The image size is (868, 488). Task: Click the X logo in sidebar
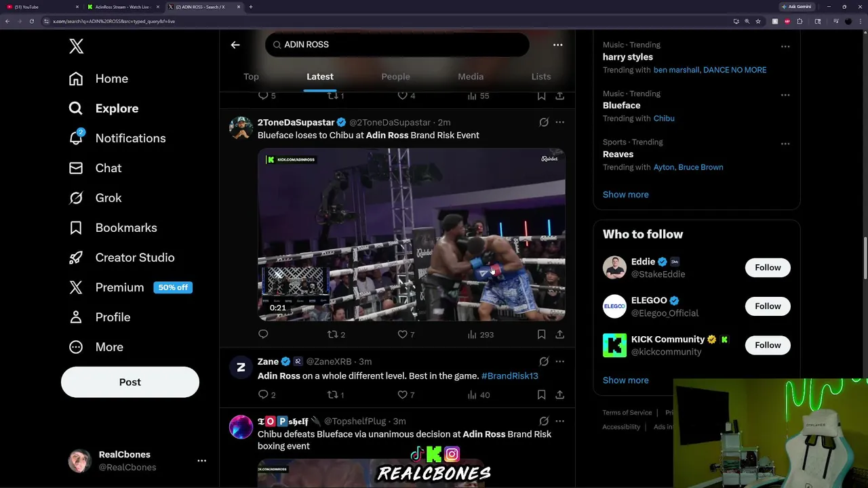(x=76, y=46)
